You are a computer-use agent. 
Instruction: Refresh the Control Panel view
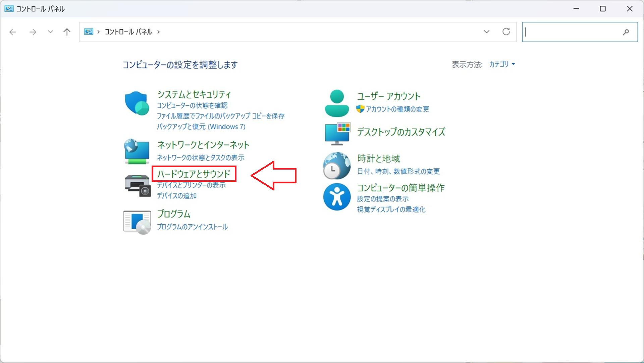[x=506, y=32]
